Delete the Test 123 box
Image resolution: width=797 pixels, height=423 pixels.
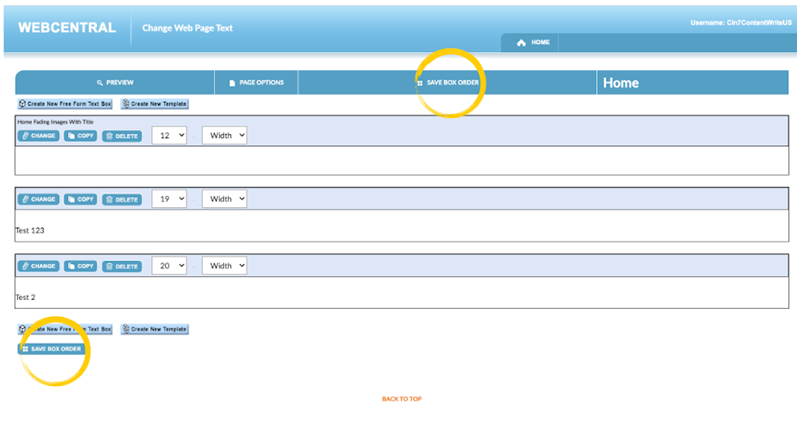(122, 199)
